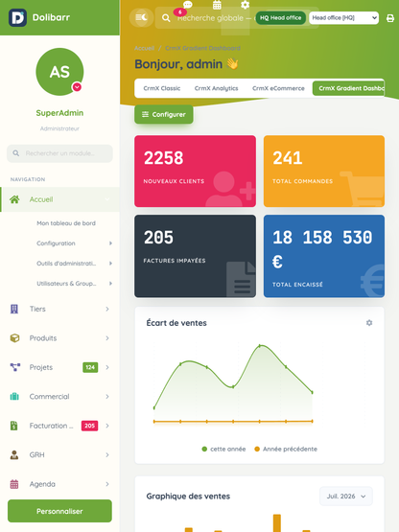The width and height of the screenshot is (399, 532).
Task: Click the Facturation invoice icon
Action: [x=14, y=426]
